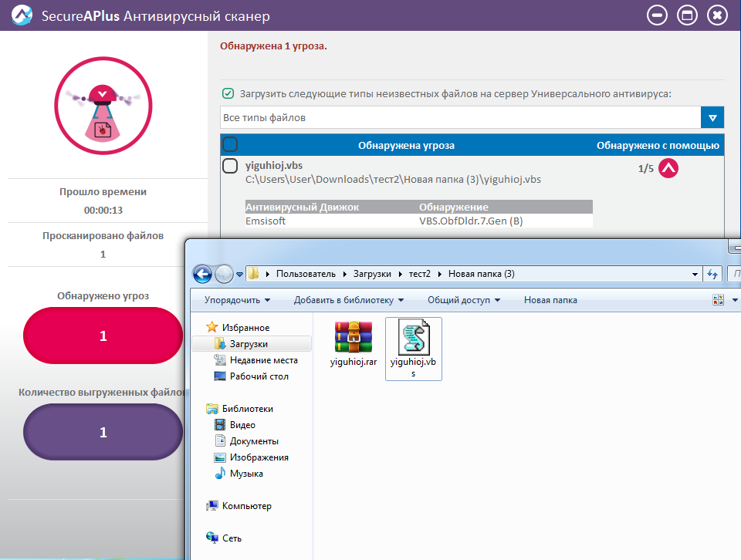Click the 1/5 detection ratio
741x560 pixels.
point(645,169)
